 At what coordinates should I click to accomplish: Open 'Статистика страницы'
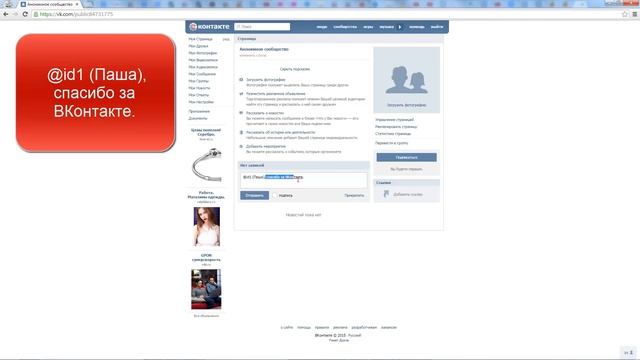(x=393, y=133)
